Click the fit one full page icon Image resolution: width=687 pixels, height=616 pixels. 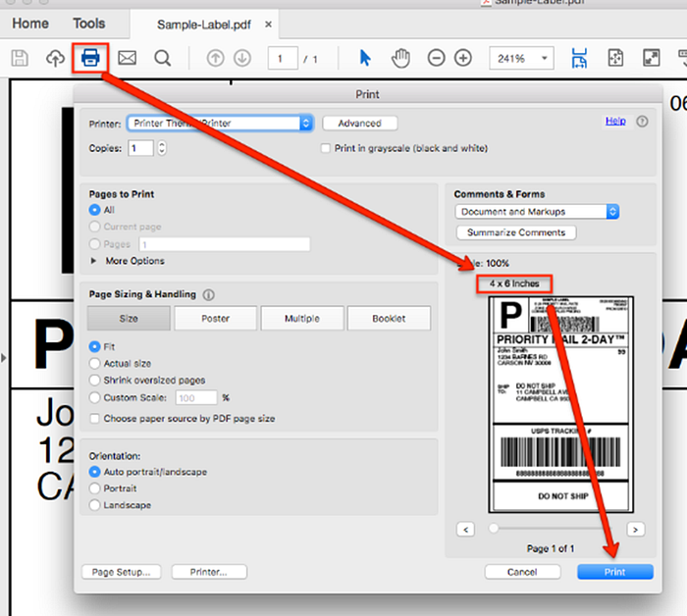click(x=615, y=58)
